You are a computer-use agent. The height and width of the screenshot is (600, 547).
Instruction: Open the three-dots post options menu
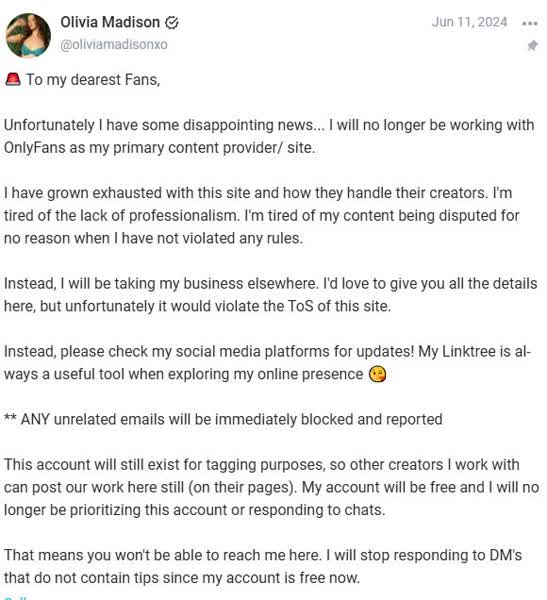pos(530,23)
